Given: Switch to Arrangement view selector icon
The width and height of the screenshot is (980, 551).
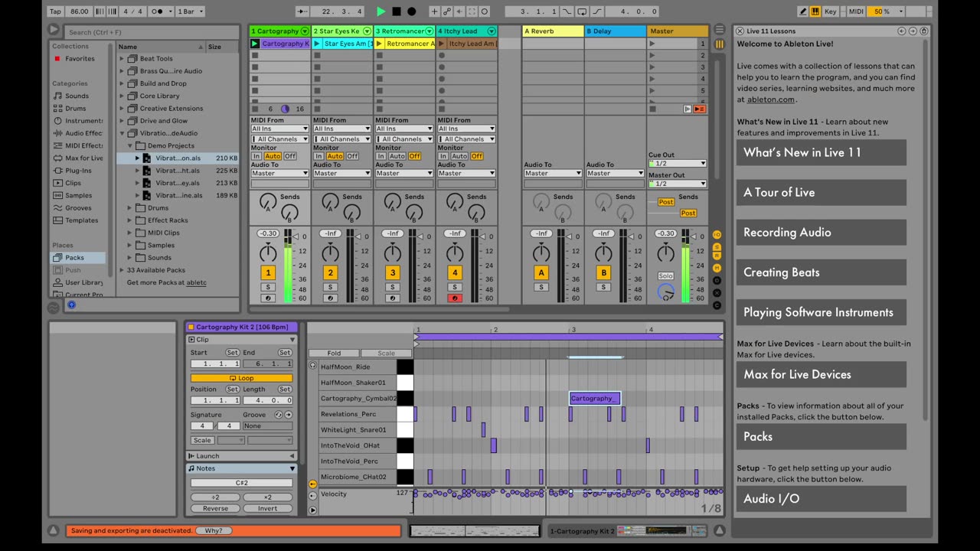Looking at the screenshot, I should coord(719,30).
